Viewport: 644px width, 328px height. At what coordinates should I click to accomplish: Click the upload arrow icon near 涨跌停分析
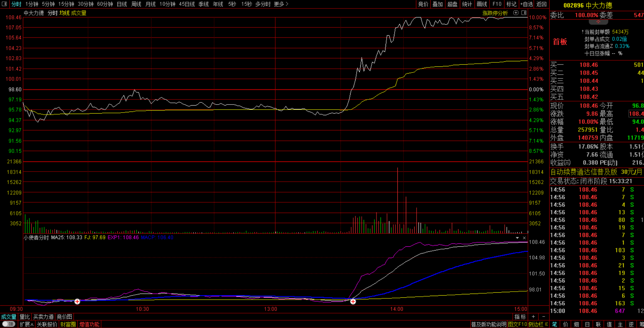point(516,13)
